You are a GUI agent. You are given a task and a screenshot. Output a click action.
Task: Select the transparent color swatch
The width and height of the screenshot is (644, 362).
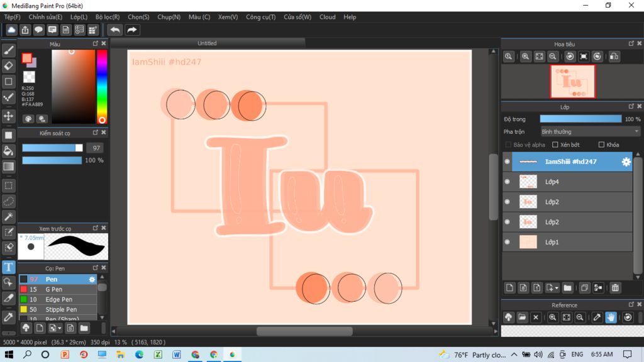[29, 77]
